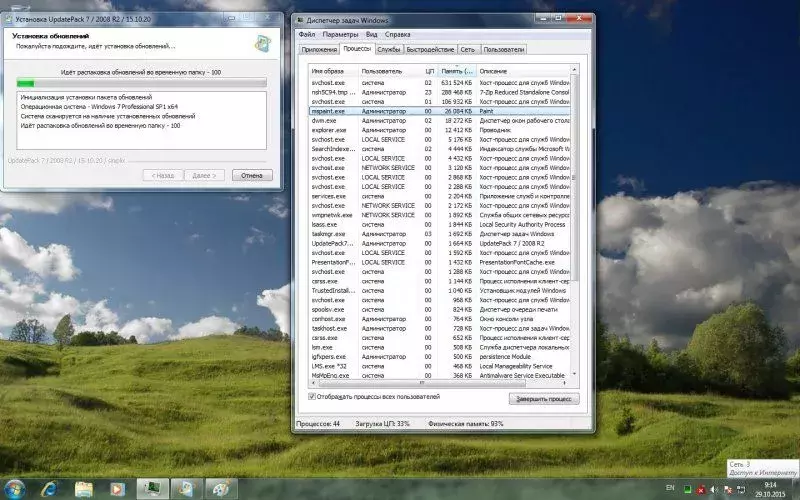This screenshot has height=500, width=800.
Task: Select the explorer.exe process row
Action: click(x=440, y=130)
